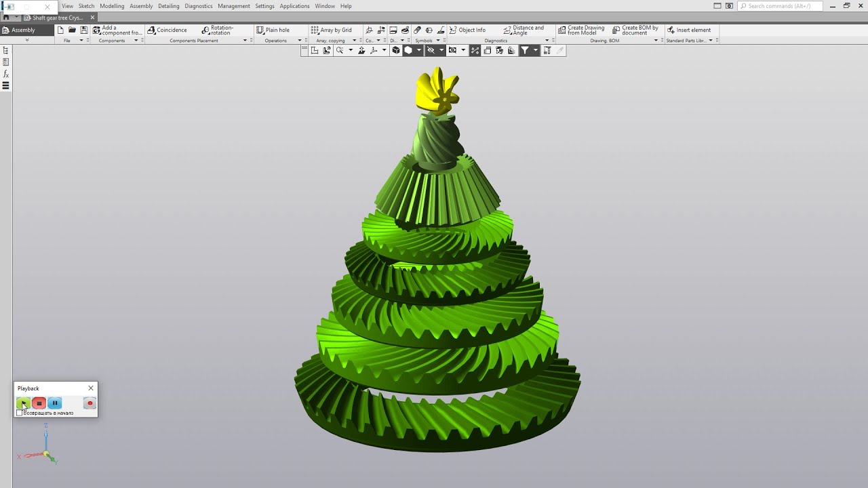This screenshot has width=868, height=488.
Task: Open the Sketch menu
Action: click(x=86, y=6)
